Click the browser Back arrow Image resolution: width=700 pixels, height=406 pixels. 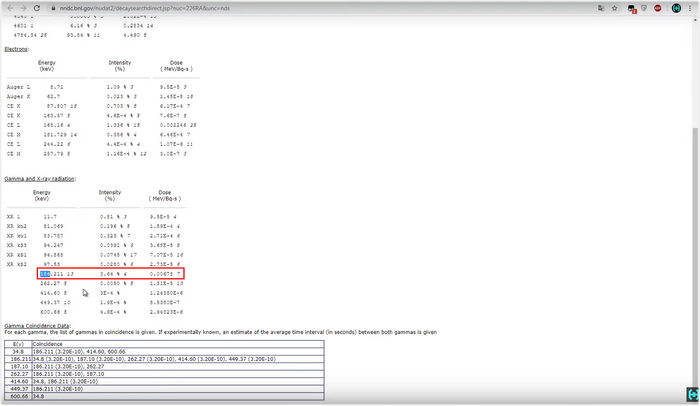[8, 6]
